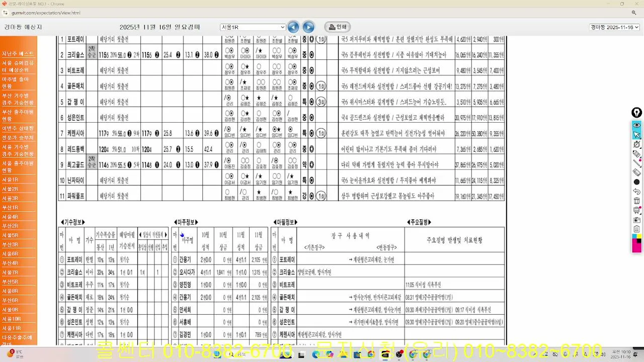644x362 pixels.
Task: Pick the cyan color swatch
Action: click(634, 236)
